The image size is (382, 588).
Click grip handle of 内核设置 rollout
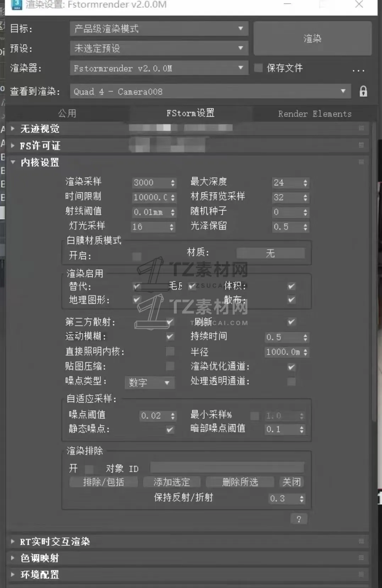click(x=361, y=162)
